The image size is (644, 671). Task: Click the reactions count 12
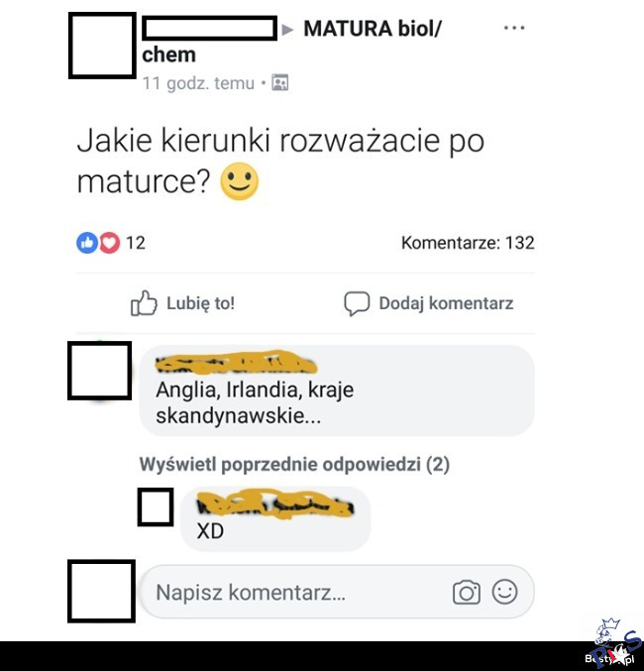pos(136,243)
